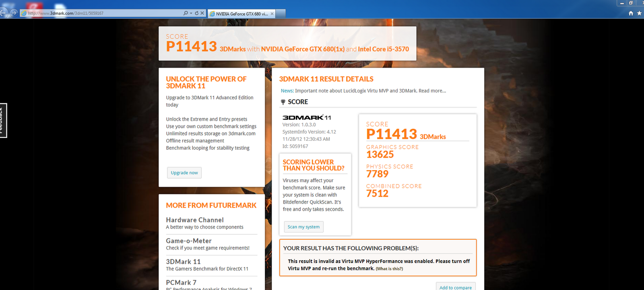Screen dimensions: 644x290
Task: Open the (What is this?) problem explanation link
Action: pos(389,269)
